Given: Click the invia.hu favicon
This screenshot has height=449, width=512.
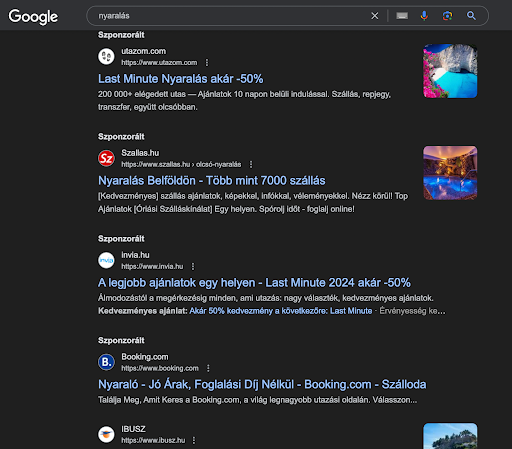Looking at the screenshot, I should (106, 260).
